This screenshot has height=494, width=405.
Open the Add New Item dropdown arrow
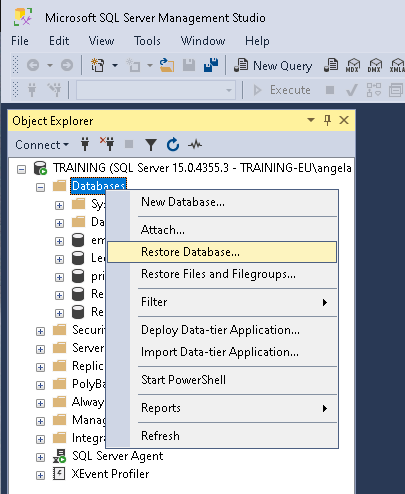coord(150,65)
